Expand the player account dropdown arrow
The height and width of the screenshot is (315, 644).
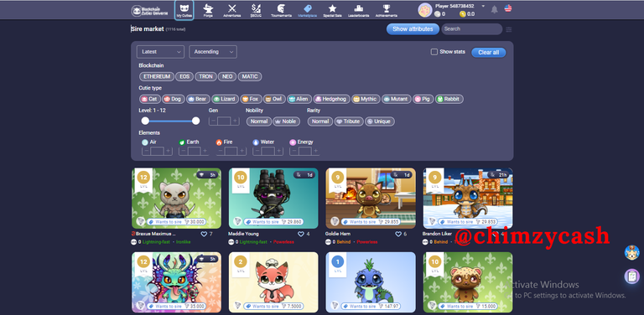coord(483,6)
